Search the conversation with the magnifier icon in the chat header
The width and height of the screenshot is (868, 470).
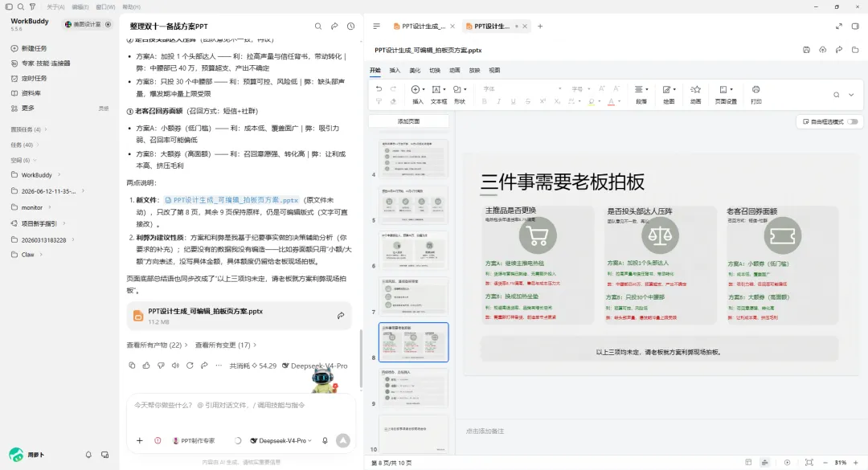click(x=318, y=26)
